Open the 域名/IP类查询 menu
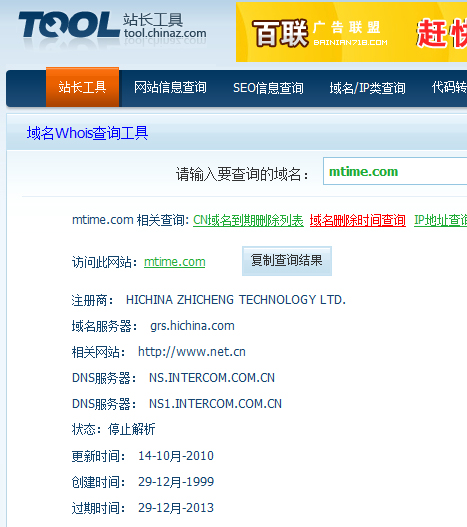This screenshot has width=467, height=527. pyautogui.click(x=367, y=88)
